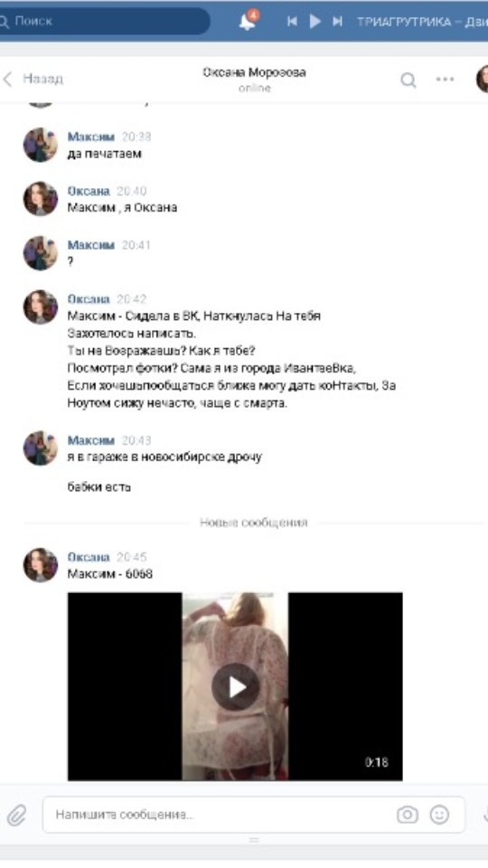
Task: Open the three-dot chat actions menu
Action: pos(445,80)
